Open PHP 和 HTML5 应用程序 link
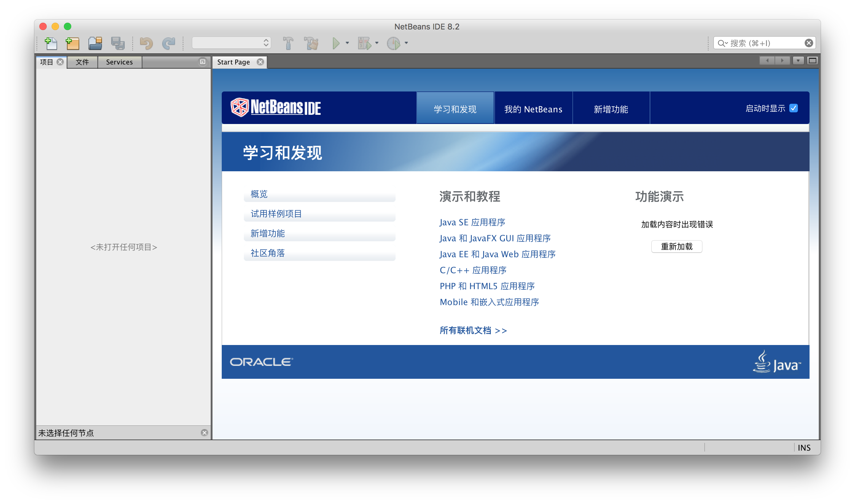 tap(487, 286)
